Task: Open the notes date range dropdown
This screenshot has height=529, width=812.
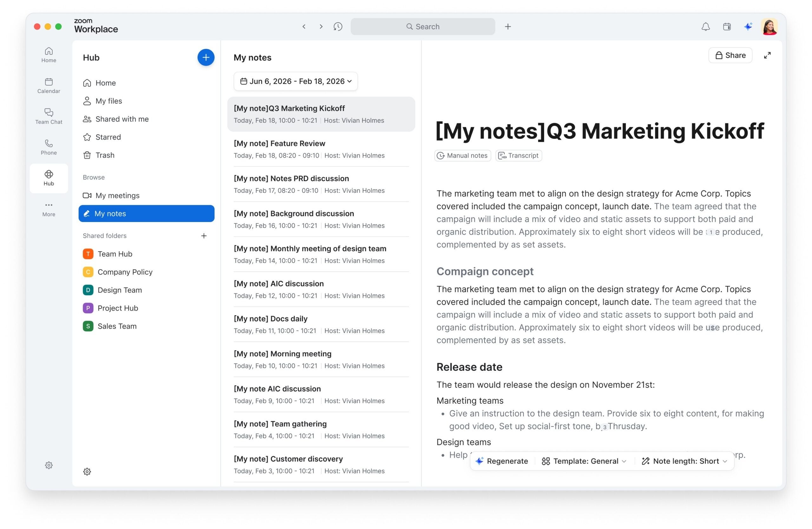Action: (295, 81)
